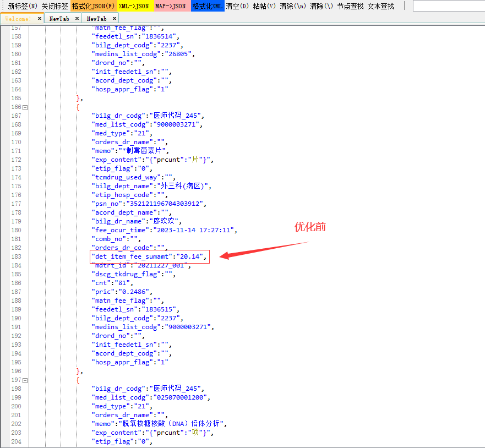Click the "dscg_tkdrug_flag" line
Image resolution: width=485 pixels, height=448 pixels.
[x=133, y=274]
